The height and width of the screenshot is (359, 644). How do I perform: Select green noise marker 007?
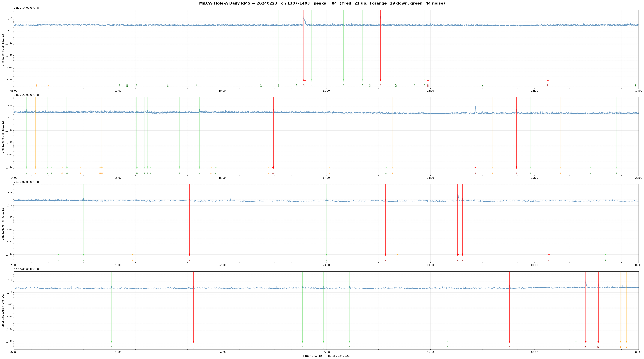pyautogui.click(x=261, y=80)
